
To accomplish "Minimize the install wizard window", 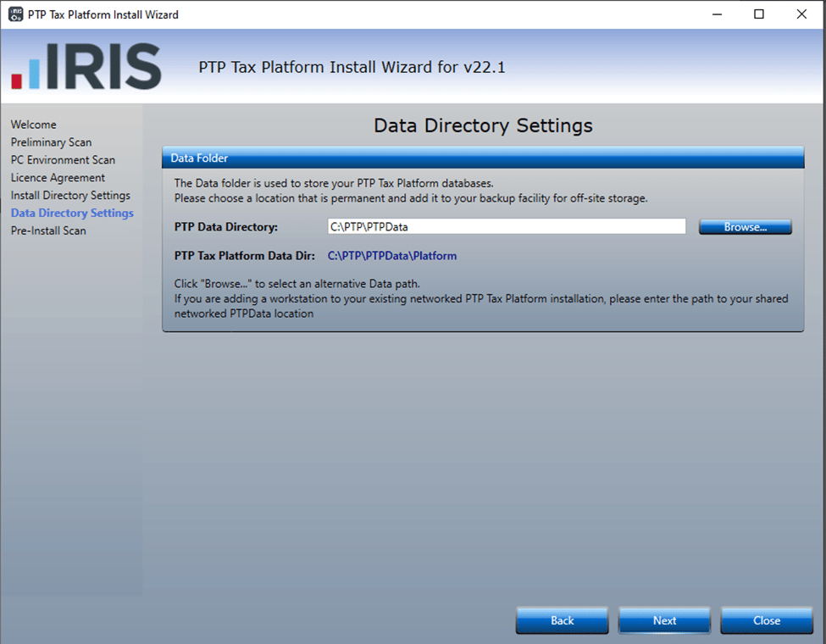I will pyautogui.click(x=717, y=14).
